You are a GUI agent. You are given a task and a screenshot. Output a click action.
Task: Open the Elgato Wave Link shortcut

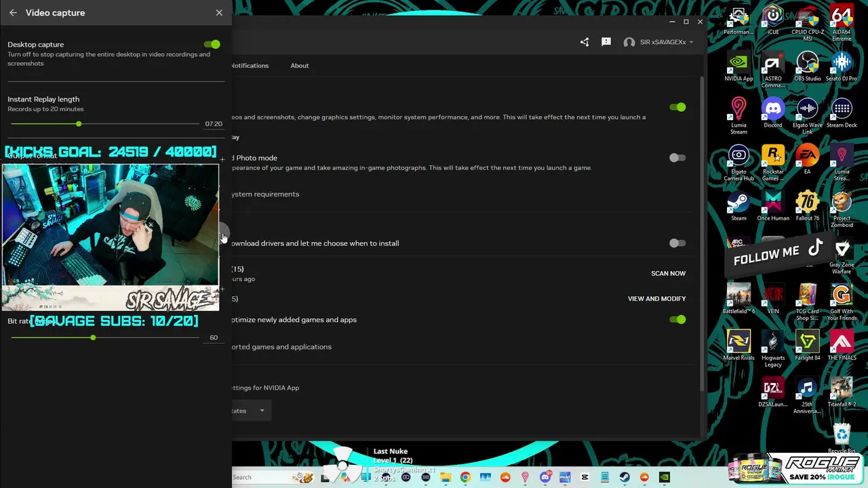point(808,117)
